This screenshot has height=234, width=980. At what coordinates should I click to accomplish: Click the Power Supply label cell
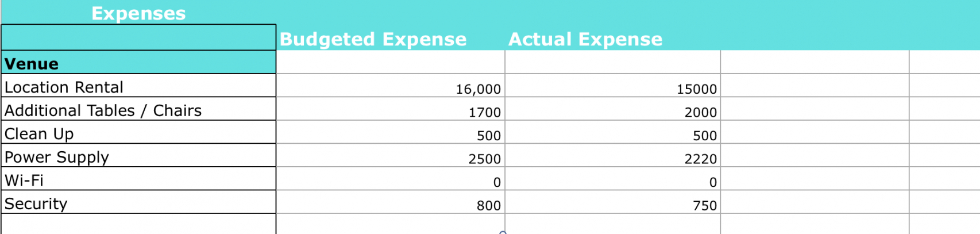(138, 156)
